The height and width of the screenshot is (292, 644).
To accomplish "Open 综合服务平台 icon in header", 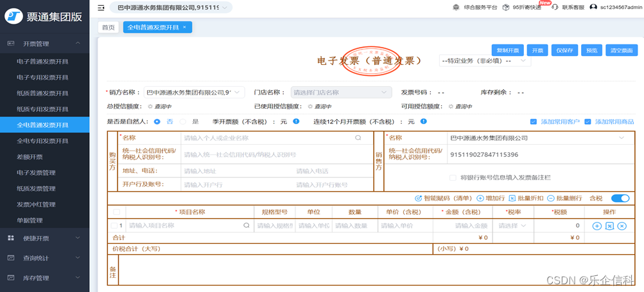I will click(456, 8).
